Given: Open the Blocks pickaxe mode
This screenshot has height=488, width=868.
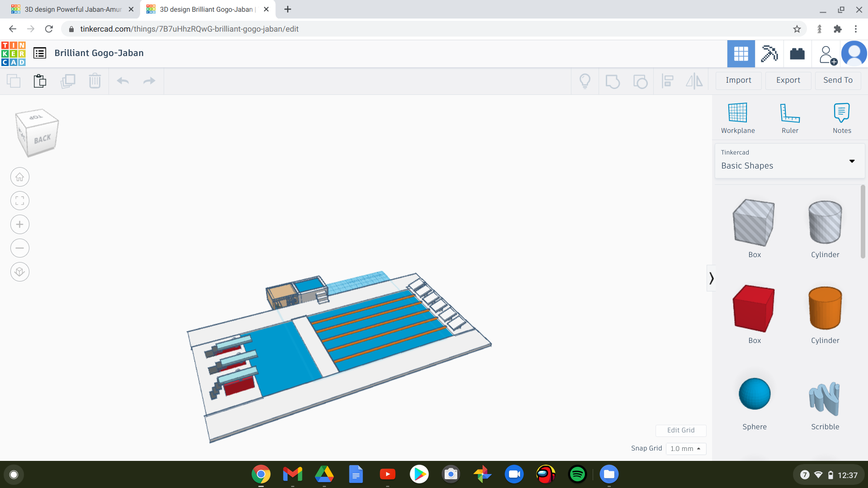Looking at the screenshot, I should point(769,54).
